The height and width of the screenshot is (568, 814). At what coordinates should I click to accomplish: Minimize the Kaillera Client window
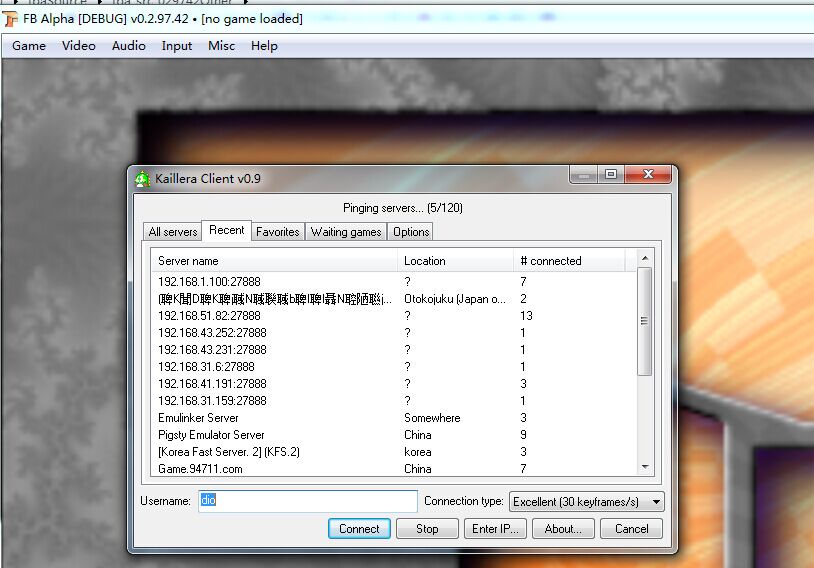pyautogui.click(x=584, y=174)
